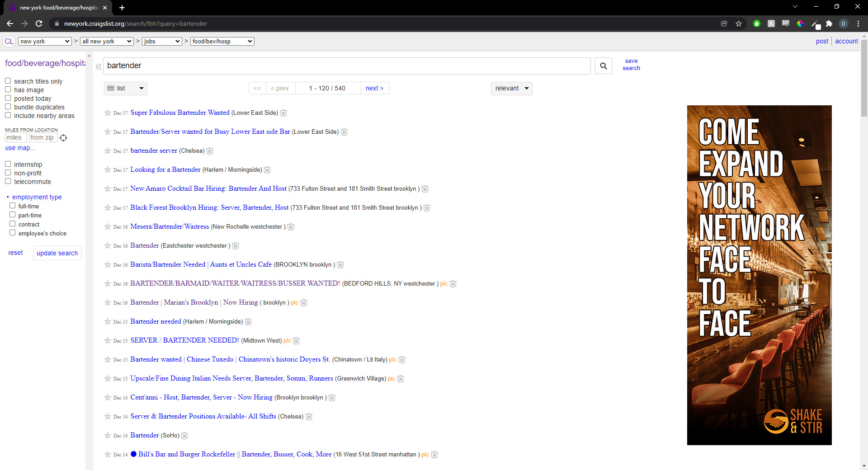Image resolution: width=868 pixels, height=470 pixels.
Task: Open browser tab search chevron
Action: point(795,7)
